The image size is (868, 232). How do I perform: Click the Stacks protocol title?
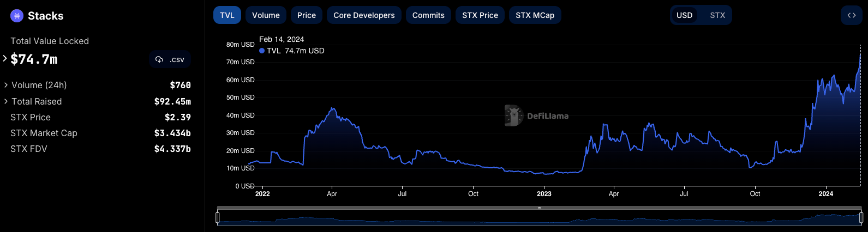[46, 16]
